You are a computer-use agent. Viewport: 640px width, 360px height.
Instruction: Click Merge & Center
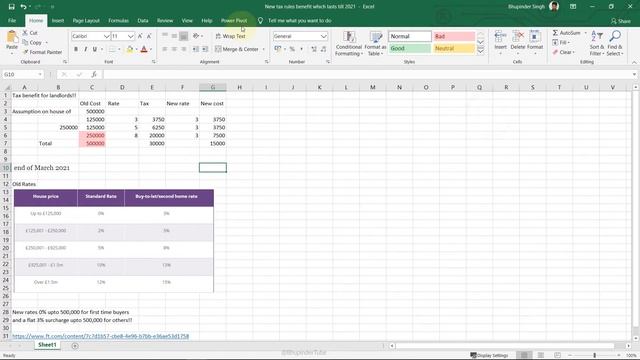click(x=237, y=49)
